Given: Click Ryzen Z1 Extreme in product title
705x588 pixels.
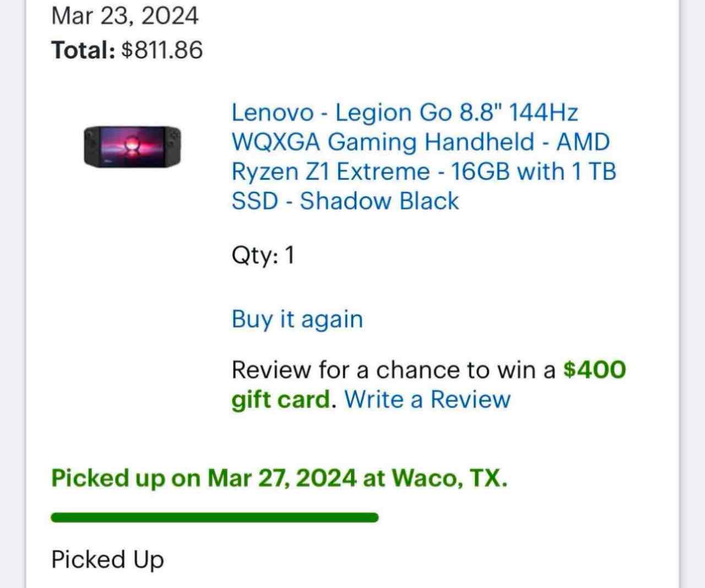Looking at the screenshot, I should pos(330,171).
